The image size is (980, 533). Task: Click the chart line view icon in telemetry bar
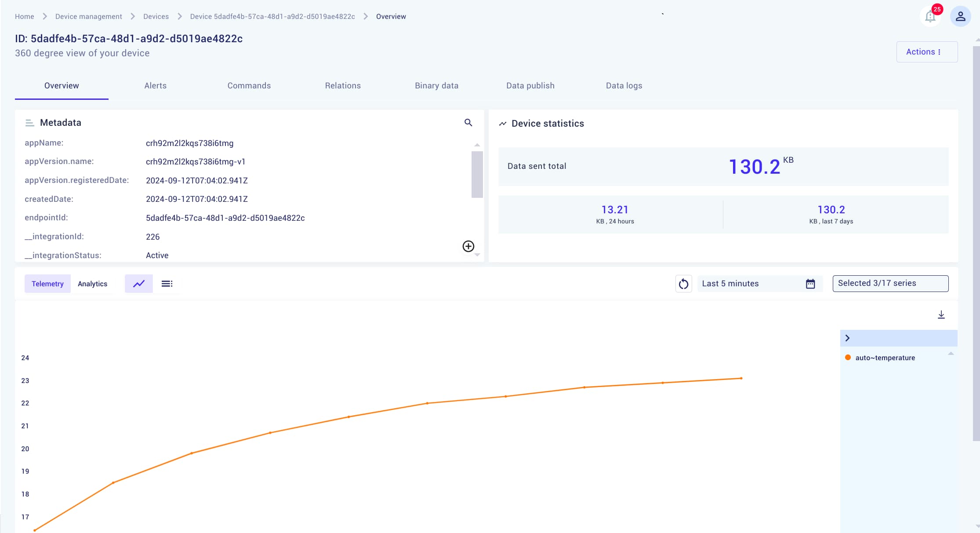pos(138,284)
